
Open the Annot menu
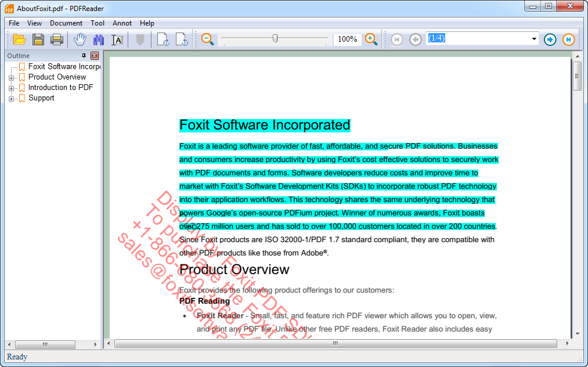(122, 23)
